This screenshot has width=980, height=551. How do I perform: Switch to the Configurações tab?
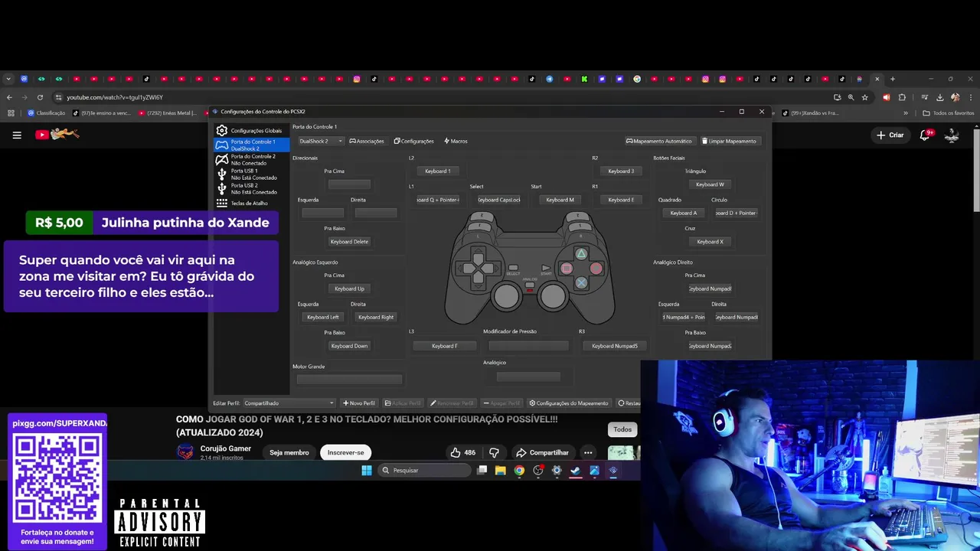[x=413, y=141]
